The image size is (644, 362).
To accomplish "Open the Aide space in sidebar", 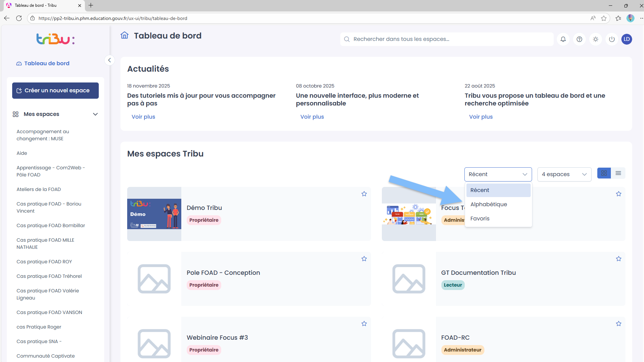I will (22, 153).
